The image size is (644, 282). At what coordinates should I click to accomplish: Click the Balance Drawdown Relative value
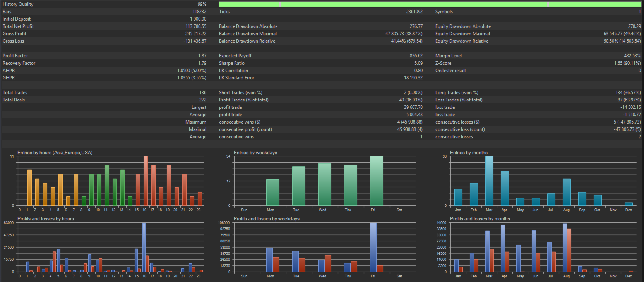407,41
